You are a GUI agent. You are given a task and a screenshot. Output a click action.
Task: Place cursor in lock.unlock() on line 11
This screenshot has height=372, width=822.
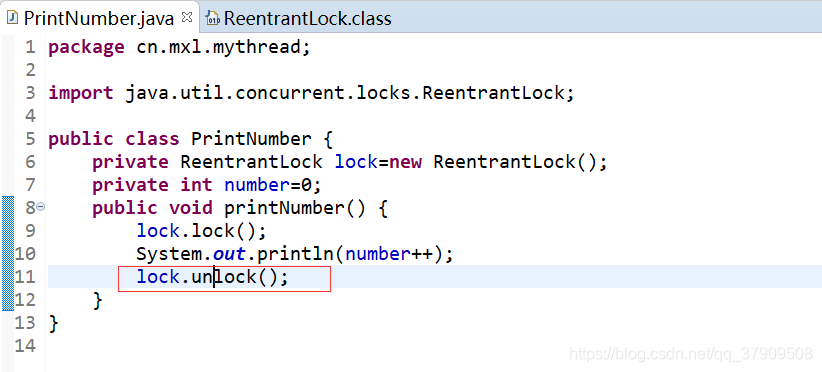tap(212, 277)
